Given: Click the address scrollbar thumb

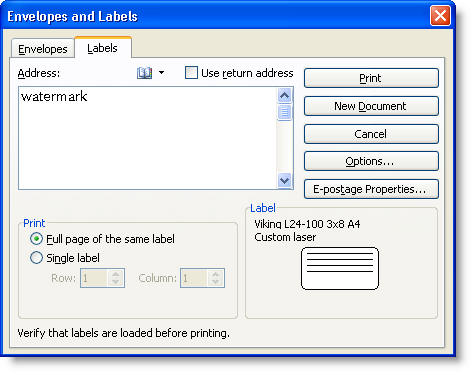Looking at the screenshot, I should coord(284,112).
